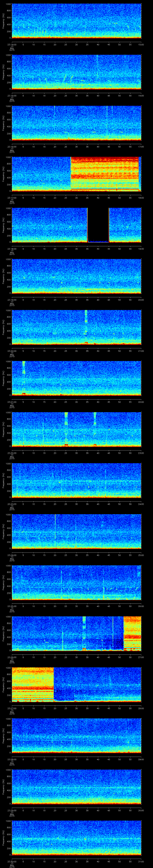Click the 24:00 end time label
Viewport: 153px width, 868px height.
[x=141, y=504]
